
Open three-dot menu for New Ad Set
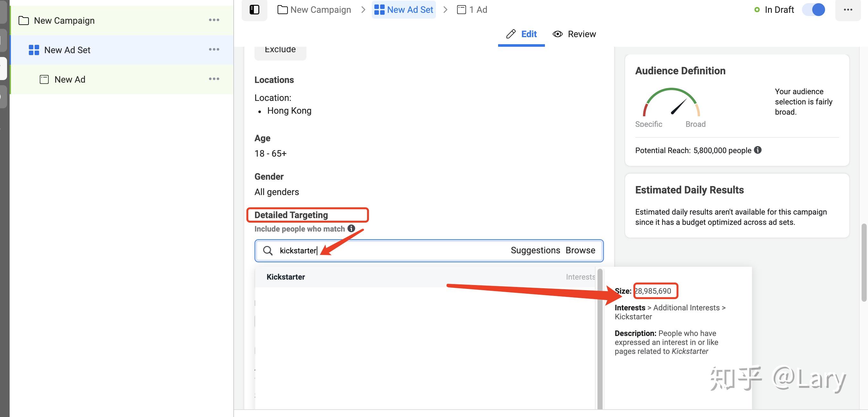pyautogui.click(x=214, y=49)
